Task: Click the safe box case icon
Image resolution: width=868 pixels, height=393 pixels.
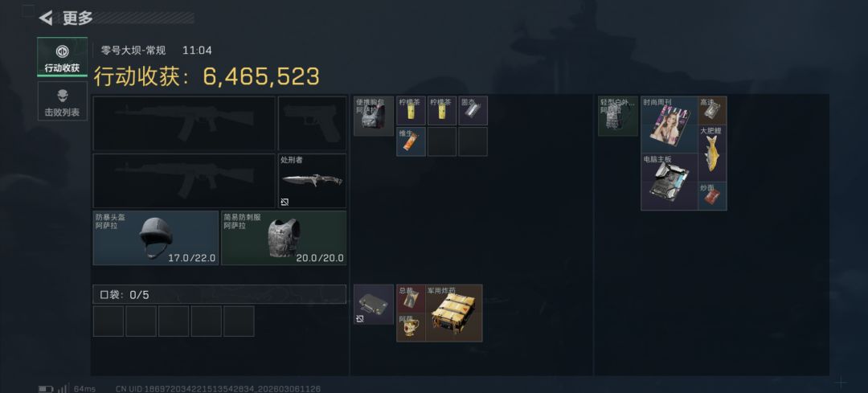Action: [x=374, y=305]
